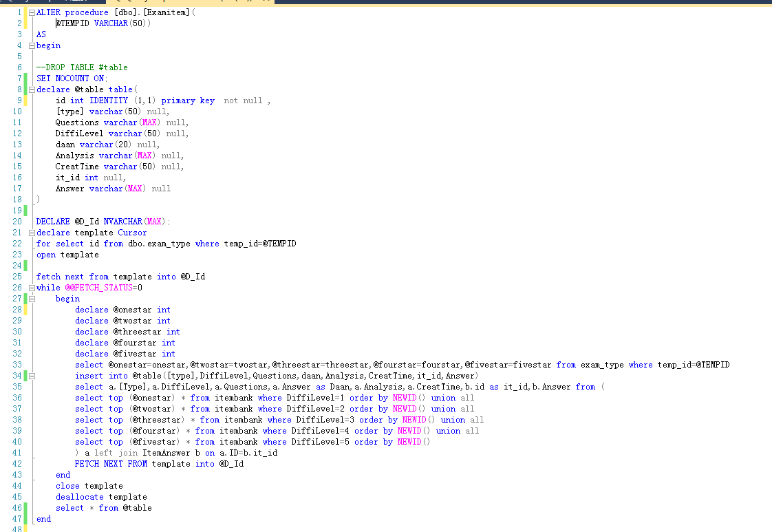The image size is (772, 532).
Task: Collapse the declare @table block
Action: [32, 89]
